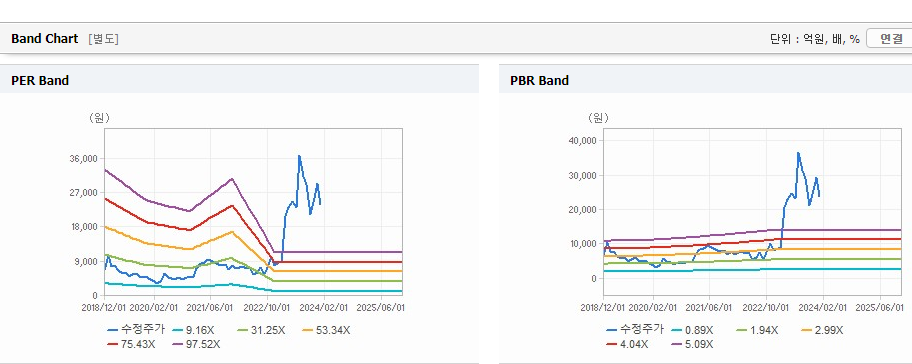Image resolution: width=912 pixels, height=364 pixels.
Task: Toggle 5.09X series in PBR legend
Action: click(692, 344)
